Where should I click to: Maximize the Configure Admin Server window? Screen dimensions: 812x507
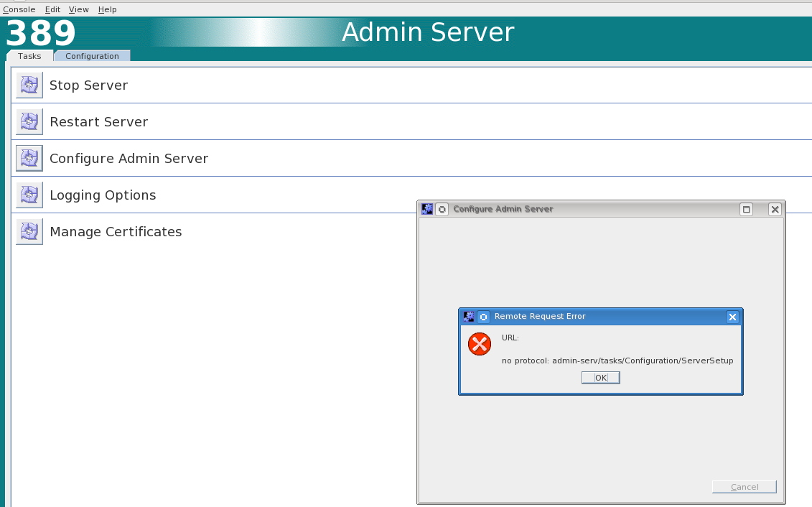[746, 209]
